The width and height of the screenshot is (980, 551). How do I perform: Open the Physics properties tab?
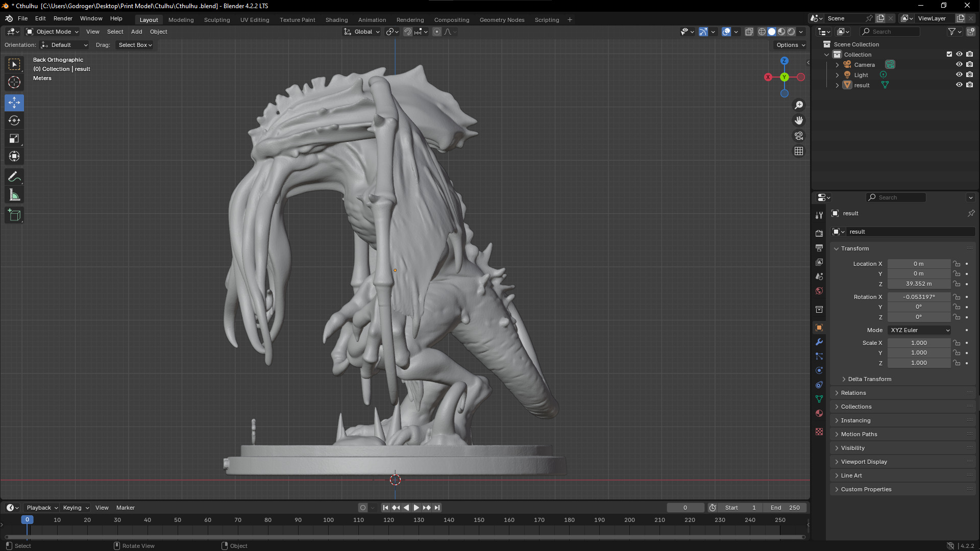click(819, 370)
